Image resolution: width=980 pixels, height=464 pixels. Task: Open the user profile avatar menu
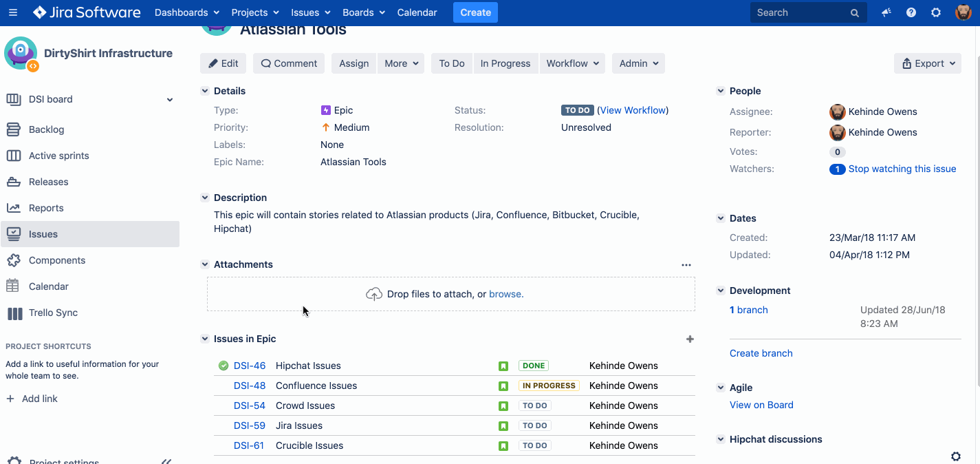coord(963,12)
